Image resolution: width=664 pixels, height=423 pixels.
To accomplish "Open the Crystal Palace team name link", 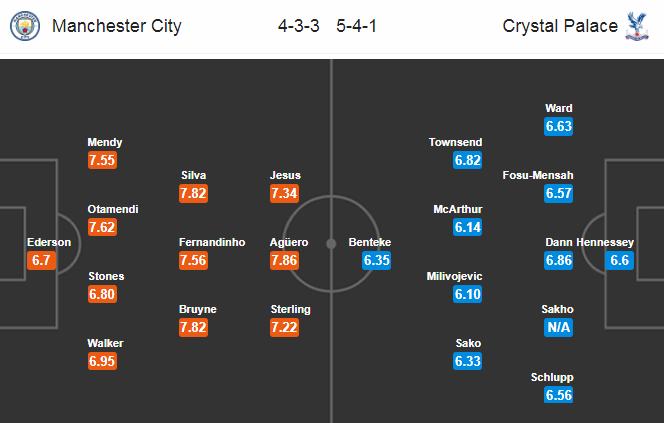I will click(x=560, y=26).
